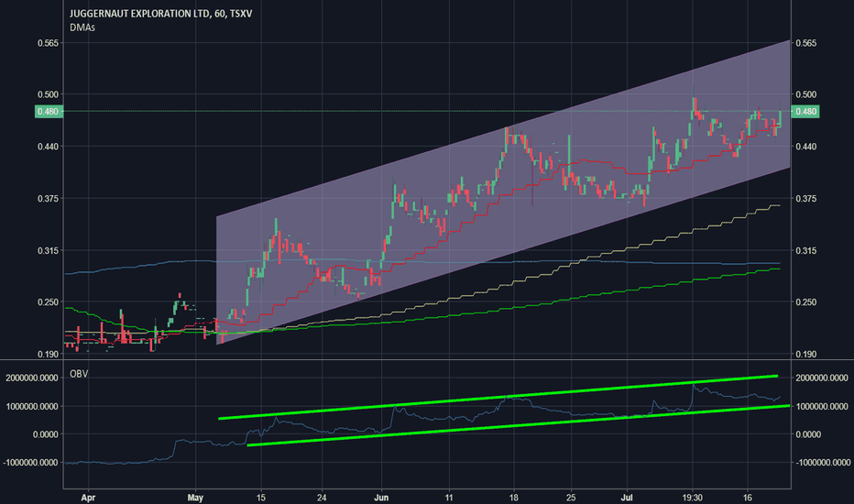Click the 19:30 time label on time axis

(x=692, y=498)
